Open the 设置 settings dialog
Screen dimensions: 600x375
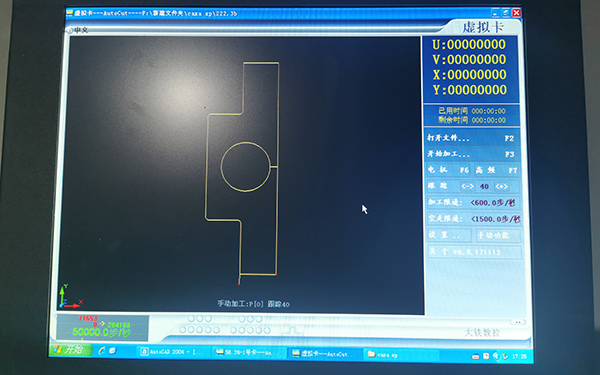pyautogui.click(x=448, y=235)
